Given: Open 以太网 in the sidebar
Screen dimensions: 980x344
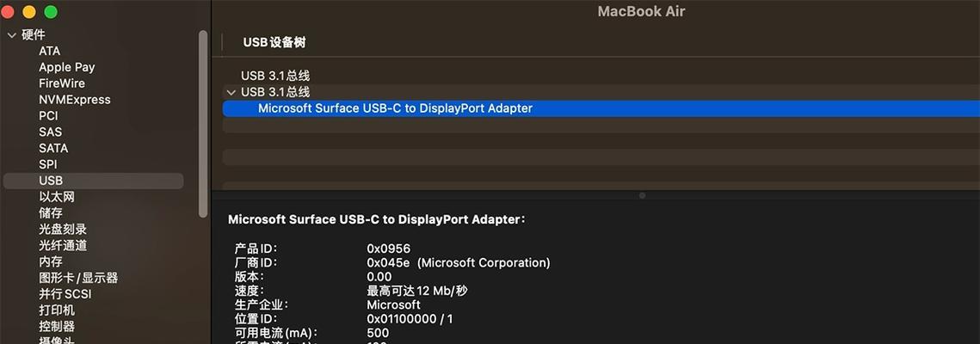Looking at the screenshot, I should 57,197.
